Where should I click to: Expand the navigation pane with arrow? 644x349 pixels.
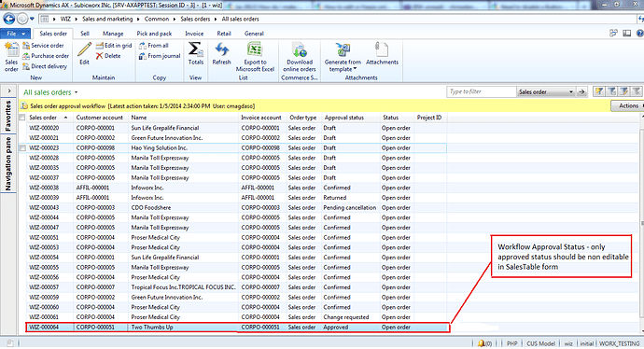tap(9, 91)
